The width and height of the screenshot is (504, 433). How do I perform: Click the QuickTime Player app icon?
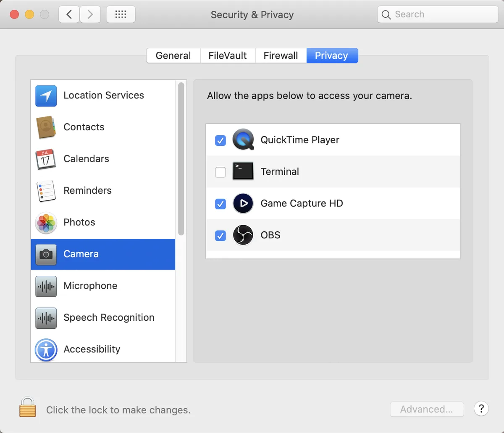pos(243,140)
